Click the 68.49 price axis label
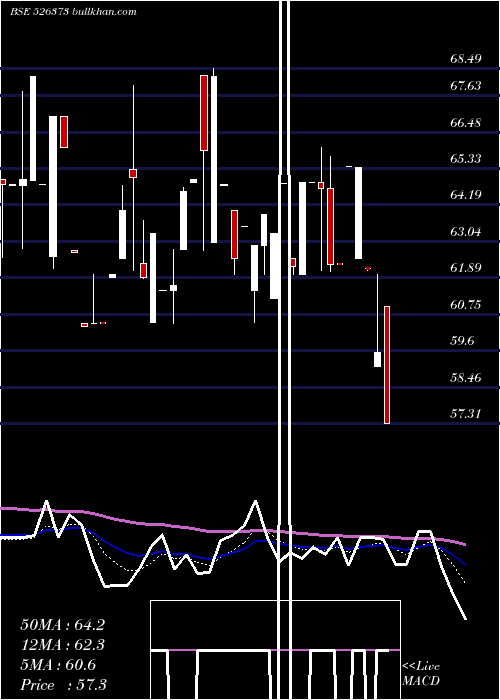500x700 pixels. [466, 59]
